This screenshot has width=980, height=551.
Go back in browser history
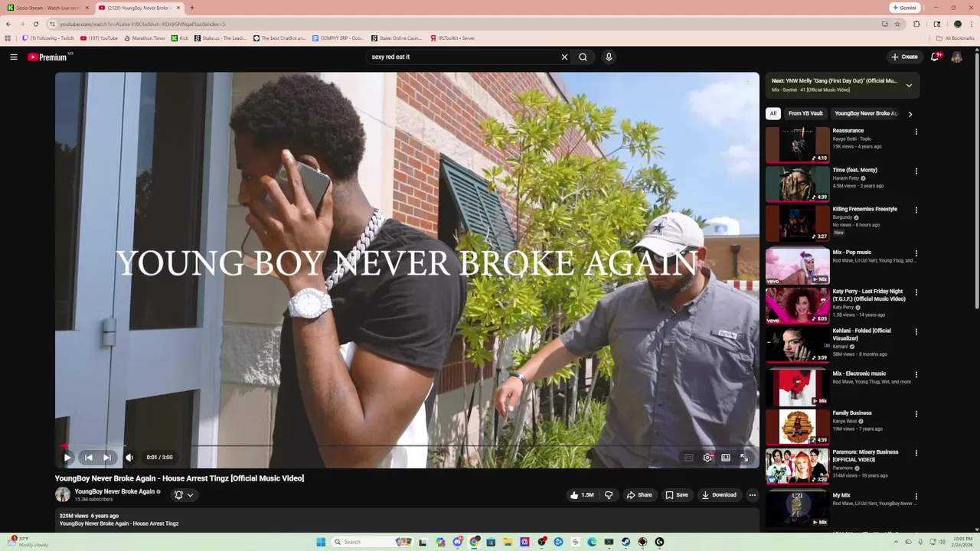(8, 24)
